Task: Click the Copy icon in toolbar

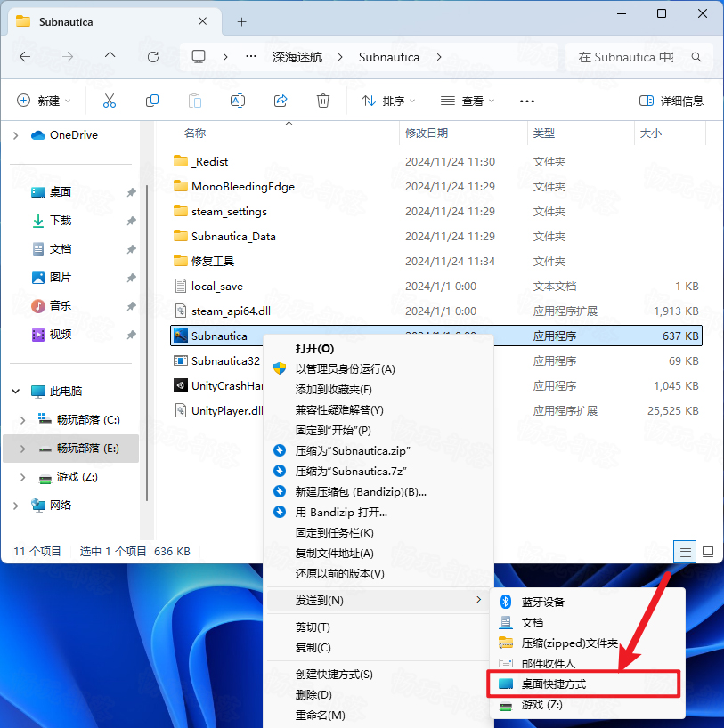Action: (152, 101)
